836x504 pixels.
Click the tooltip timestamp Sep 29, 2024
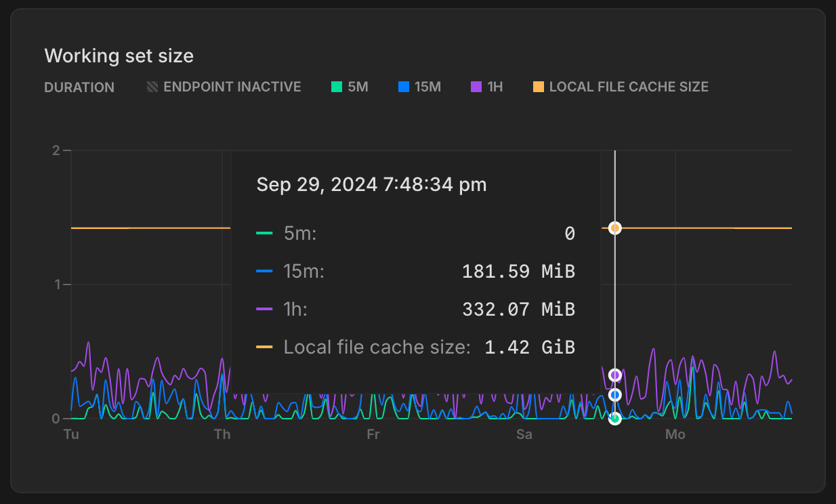point(371,184)
